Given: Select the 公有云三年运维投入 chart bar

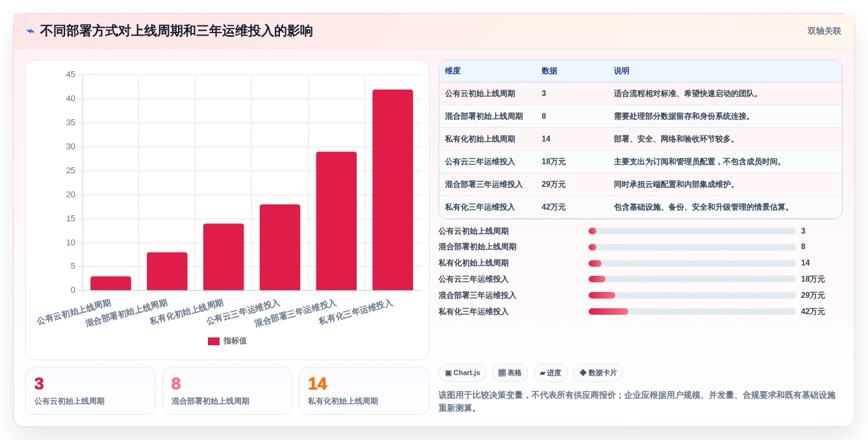Looking at the screenshot, I should pos(280,247).
